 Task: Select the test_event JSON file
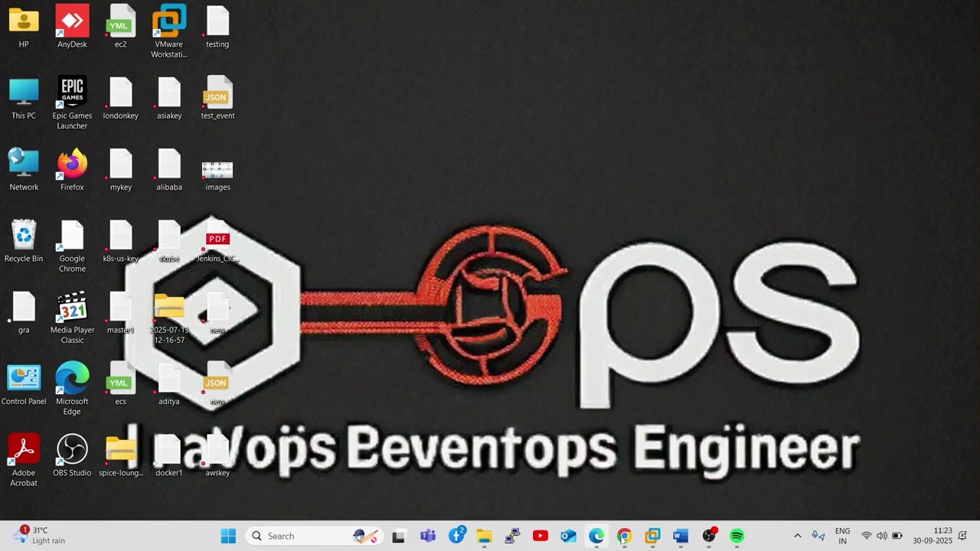tap(217, 99)
